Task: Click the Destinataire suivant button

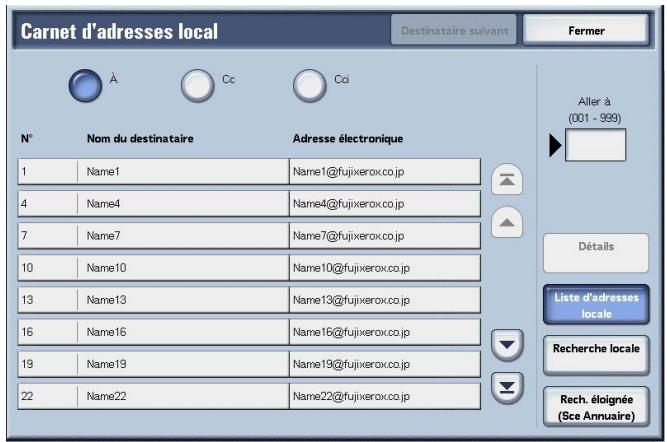Action: [454, 31]
